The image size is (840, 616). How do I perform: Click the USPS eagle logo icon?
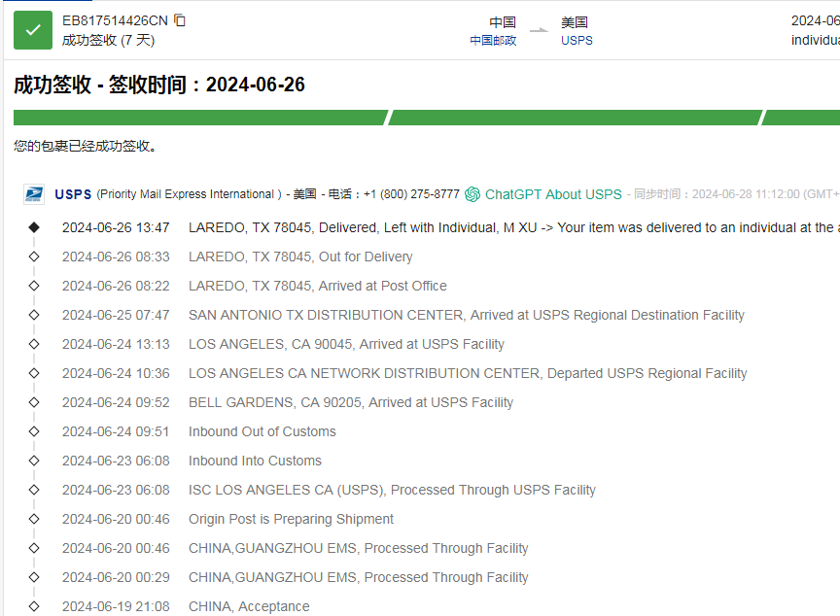tap(34, 193)
